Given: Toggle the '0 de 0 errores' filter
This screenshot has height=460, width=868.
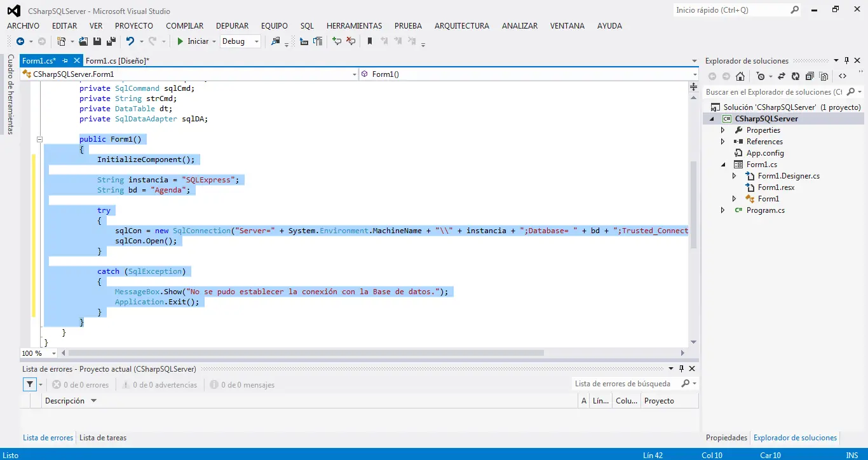Looking at the screenshot, I should (80, 385).
